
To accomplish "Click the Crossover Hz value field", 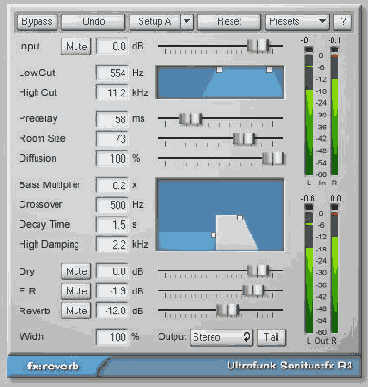I will [112, 205].
